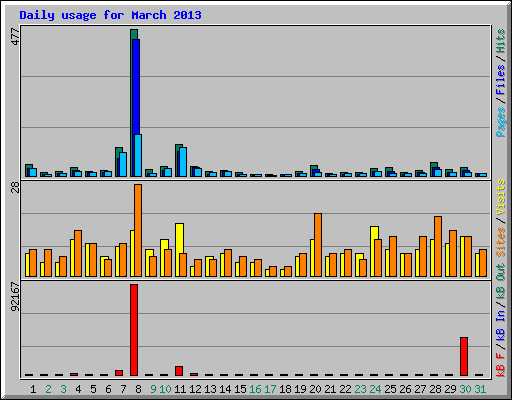
Task: Click day 14 on the x-axis
Action: pos(225,389)
